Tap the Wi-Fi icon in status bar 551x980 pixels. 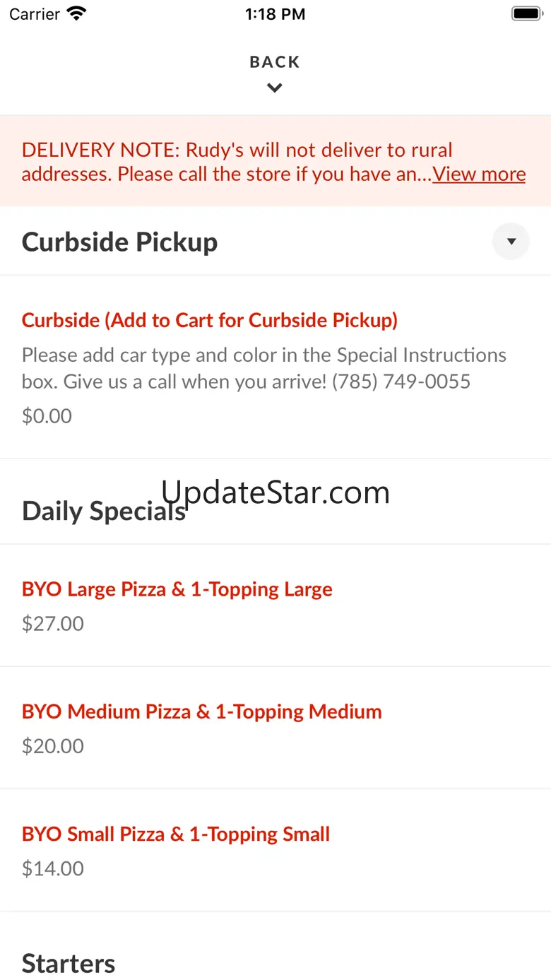[x=76, y=14]
